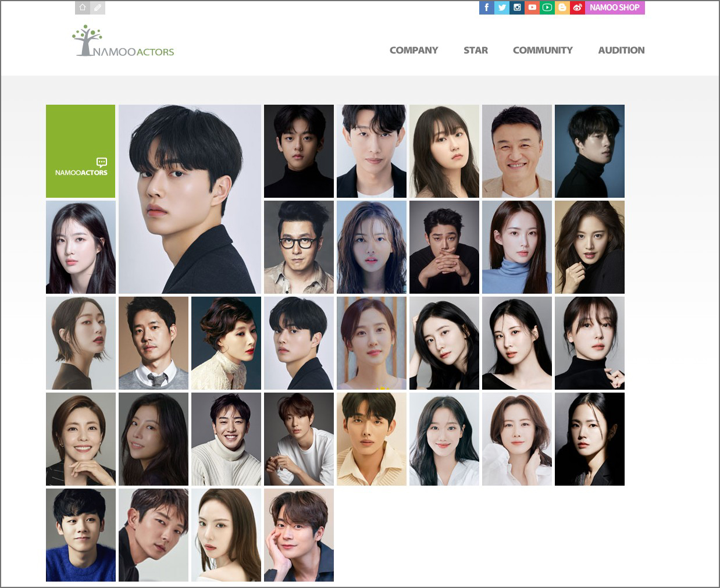Click the small home icon at top left
The height and width of the screenshot is (588, 720).
click(x=83, y=8)
